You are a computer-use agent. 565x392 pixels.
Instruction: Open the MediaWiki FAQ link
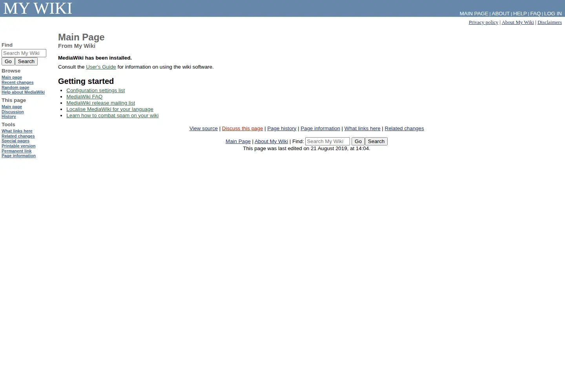[84, 97]
